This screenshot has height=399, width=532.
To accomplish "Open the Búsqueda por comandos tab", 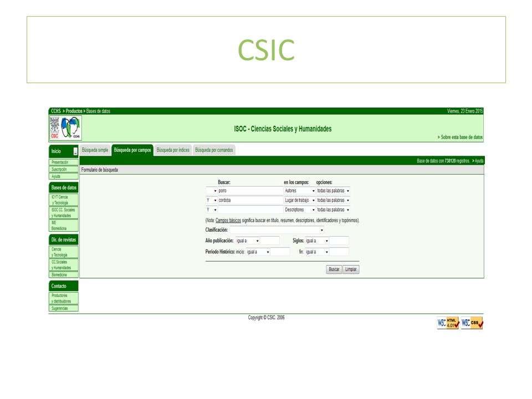I will coord(214,150).
